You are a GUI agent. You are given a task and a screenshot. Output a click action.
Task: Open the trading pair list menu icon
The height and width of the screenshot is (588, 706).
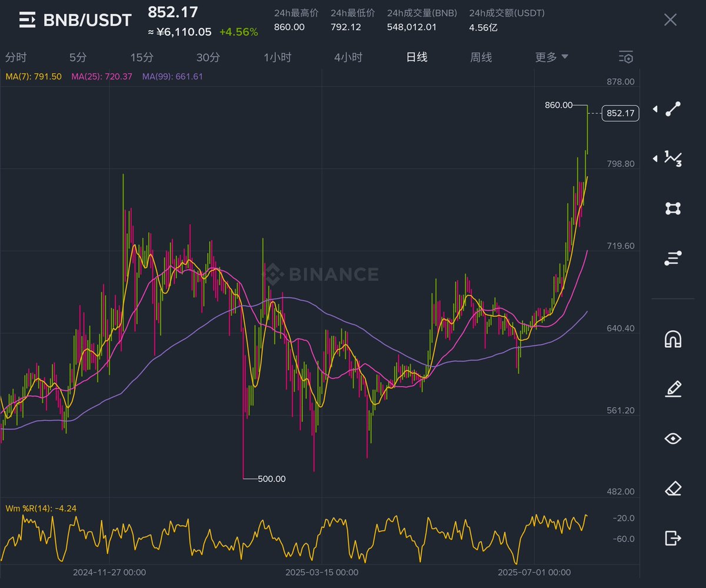click(27, 20)
